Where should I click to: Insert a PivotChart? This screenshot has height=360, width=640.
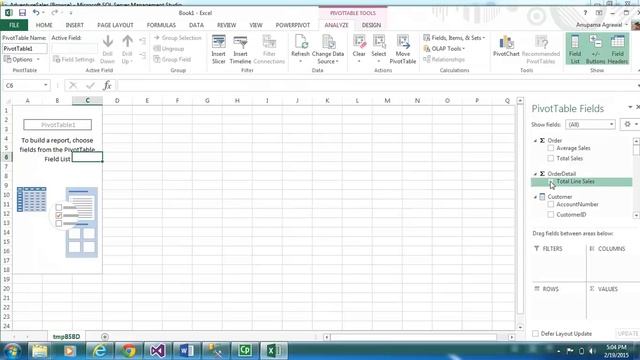point(506,46)
